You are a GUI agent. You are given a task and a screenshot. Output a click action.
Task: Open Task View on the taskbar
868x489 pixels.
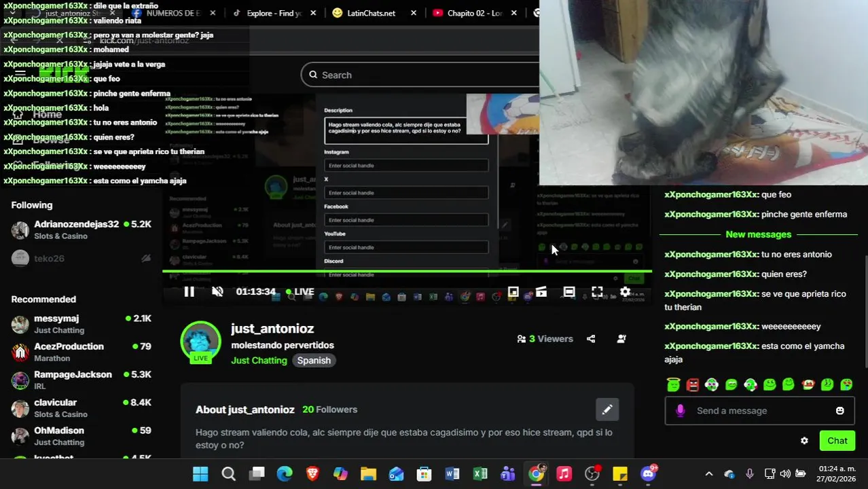[256, 474]
